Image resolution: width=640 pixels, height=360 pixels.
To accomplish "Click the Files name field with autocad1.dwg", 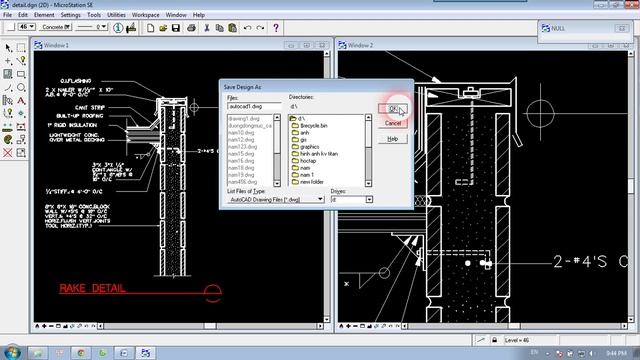I will pos(254,106).
